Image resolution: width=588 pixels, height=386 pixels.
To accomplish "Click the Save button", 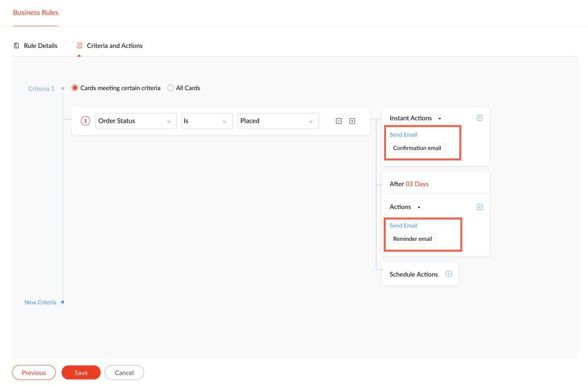I will 81,373.
